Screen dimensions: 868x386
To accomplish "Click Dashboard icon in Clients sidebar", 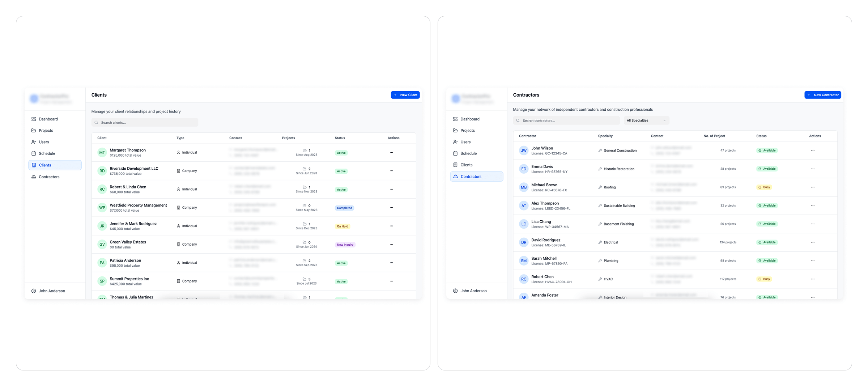I will [34, 119].
